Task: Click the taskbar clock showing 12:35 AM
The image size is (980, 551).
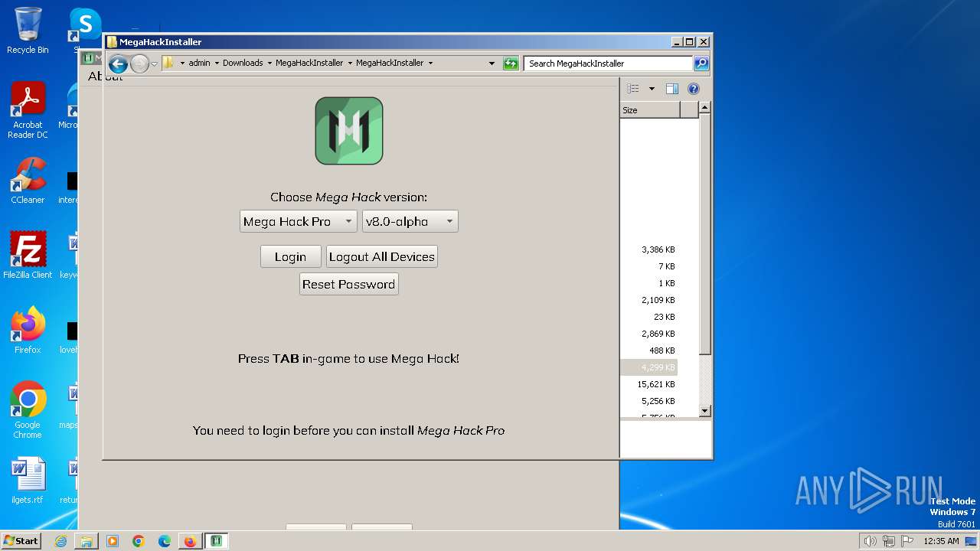Action: coord(941,541)
